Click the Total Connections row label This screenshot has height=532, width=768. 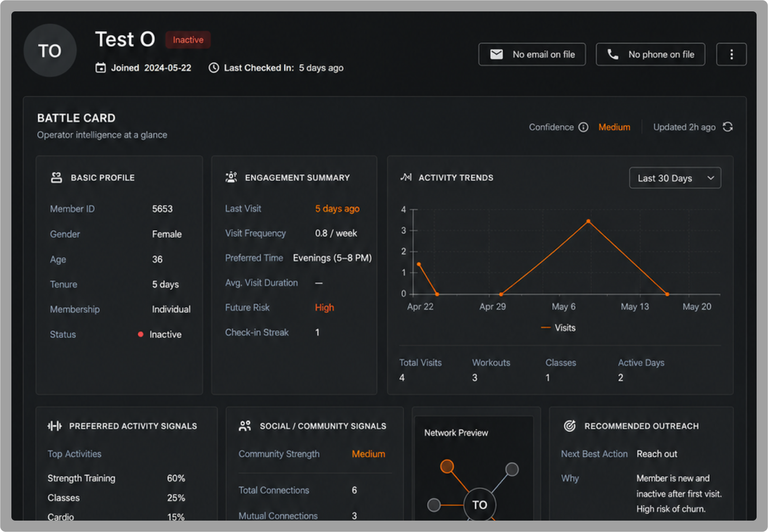274,490
